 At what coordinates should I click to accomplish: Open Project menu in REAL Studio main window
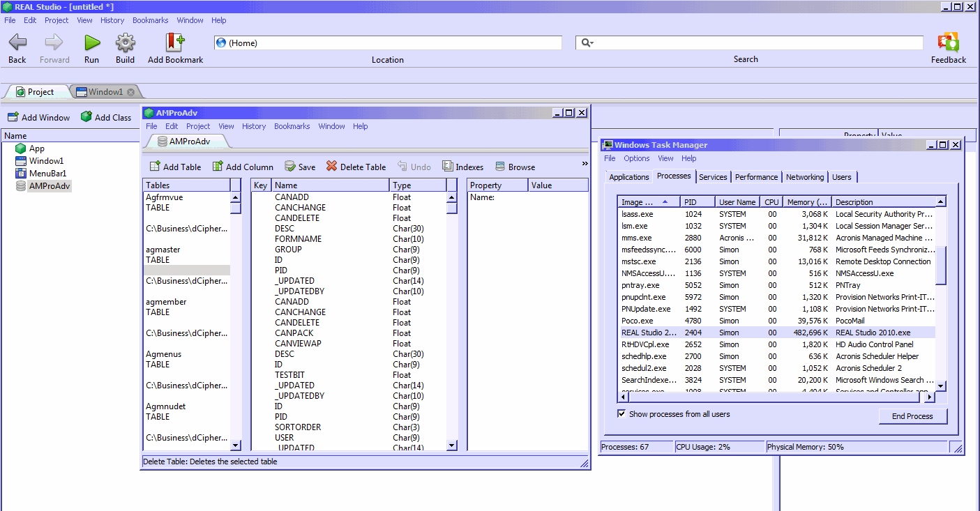(56, 20)
